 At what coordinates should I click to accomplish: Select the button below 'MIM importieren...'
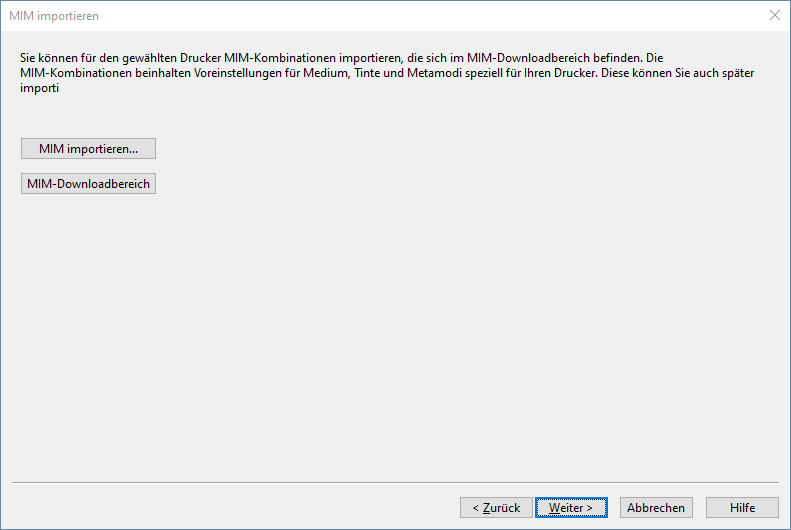pyautogui.click(x=88, y=184)
